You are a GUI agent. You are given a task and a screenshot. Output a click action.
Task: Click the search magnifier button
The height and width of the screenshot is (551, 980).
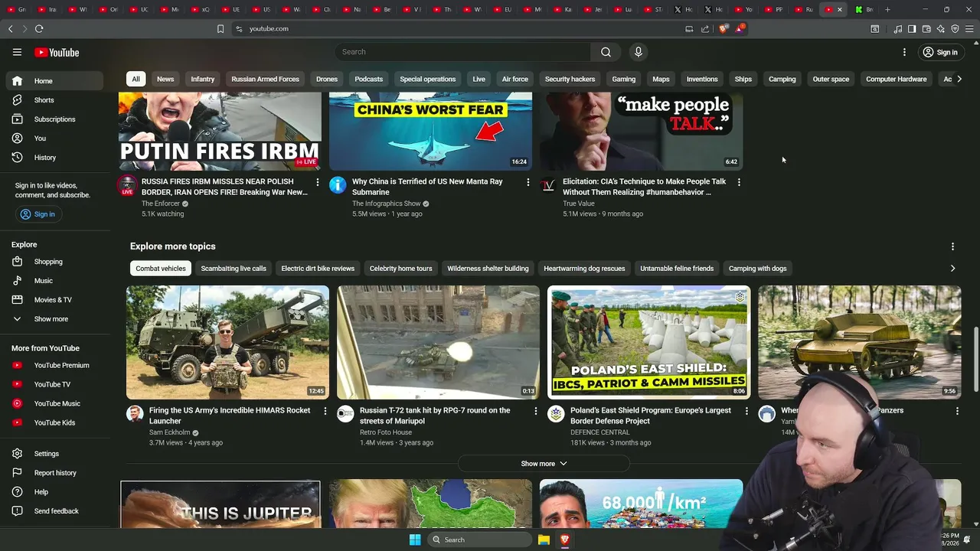tap(606, 52)
